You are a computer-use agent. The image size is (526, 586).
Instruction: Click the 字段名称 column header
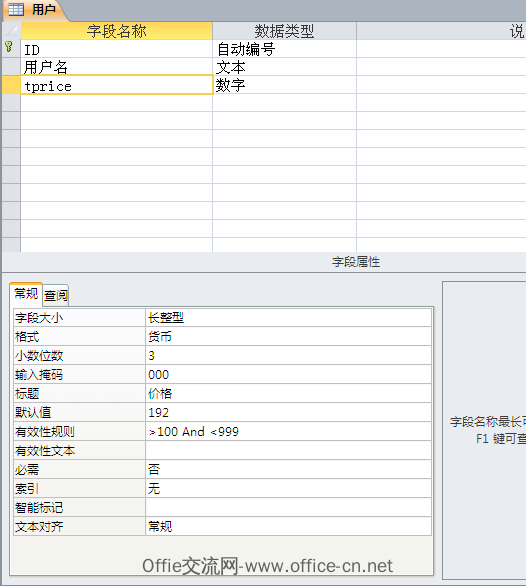(117, 31)
